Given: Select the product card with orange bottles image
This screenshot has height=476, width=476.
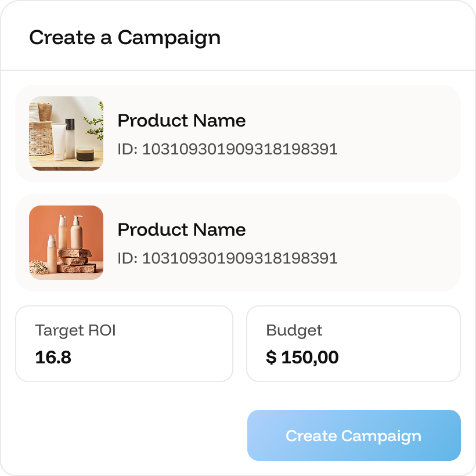Looking at the screenshot, I should click(x=238, y=243).
